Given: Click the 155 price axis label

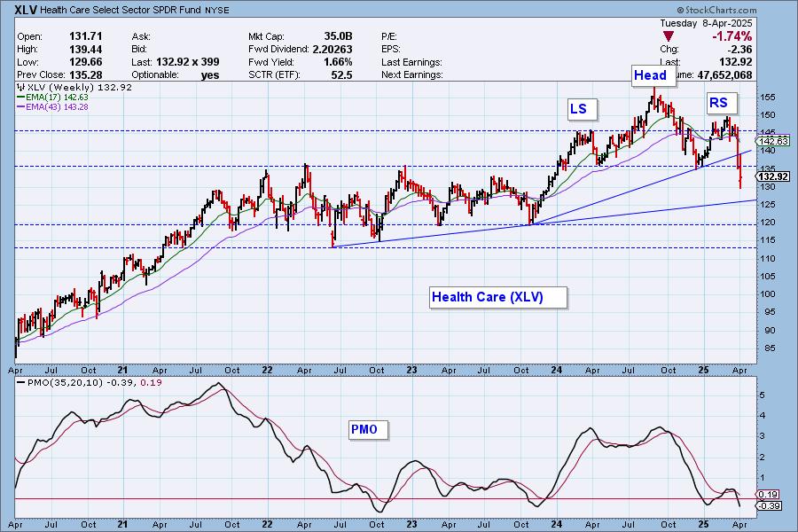Looking at the screenshot, I should click(769, 98).
